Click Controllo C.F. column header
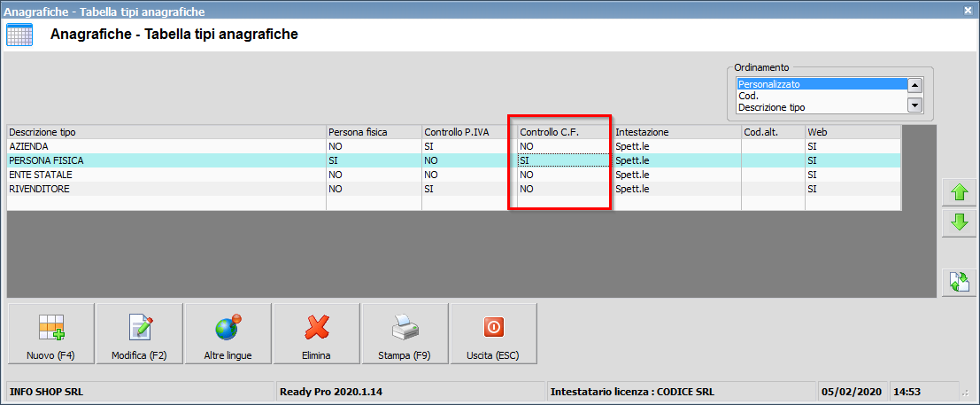Image resolution: width=980 pixels, height=405 pixels. click(566, 132)
